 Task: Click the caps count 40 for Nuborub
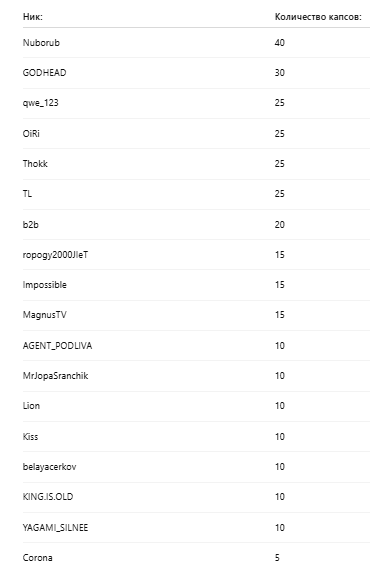[280, 42]
